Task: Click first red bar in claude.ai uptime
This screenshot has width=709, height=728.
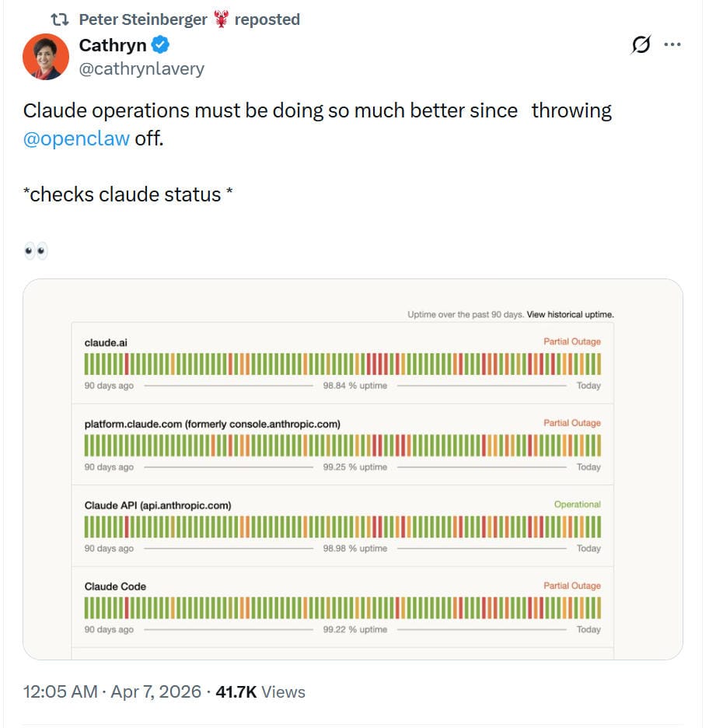Action: pos(127,364)
